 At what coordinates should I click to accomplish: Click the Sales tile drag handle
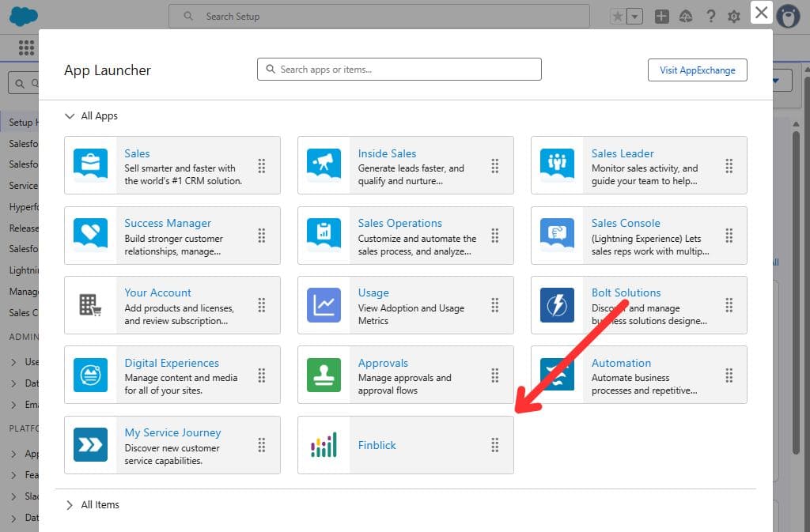pos(262,166)
